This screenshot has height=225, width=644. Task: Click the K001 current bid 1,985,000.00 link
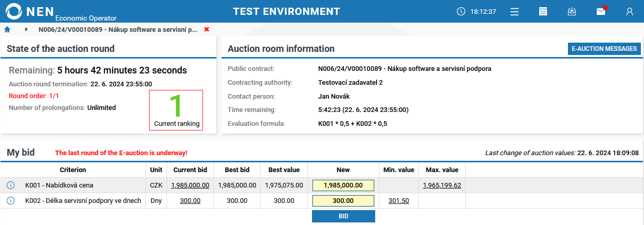pos(190,185)
